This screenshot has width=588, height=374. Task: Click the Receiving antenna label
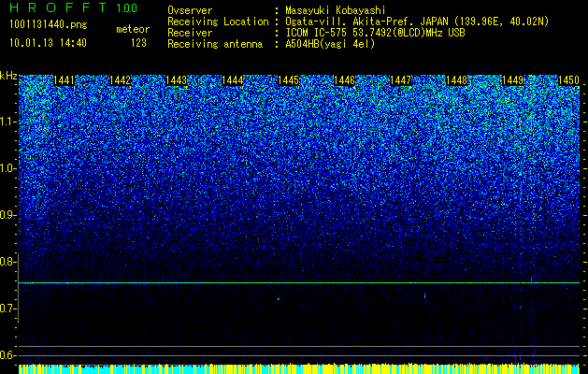point(215,44)
